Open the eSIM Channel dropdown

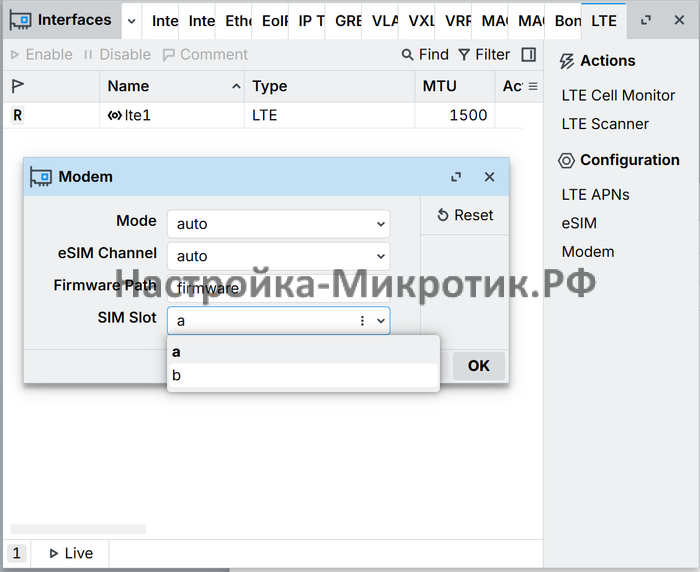tap(279, 256)
